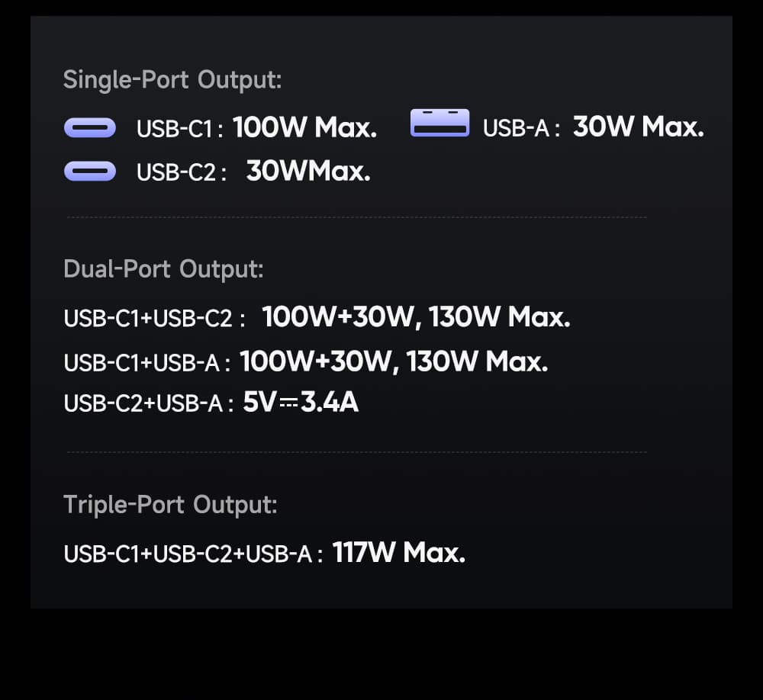Click the Single-Port Output heading
This screenshot has height=700, width=763.
click(172, 79)
